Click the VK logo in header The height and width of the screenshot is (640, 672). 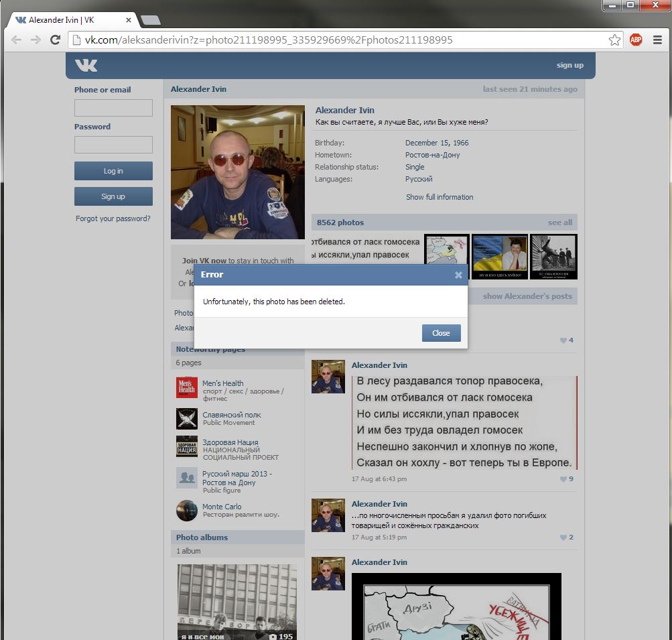(86, 65)
